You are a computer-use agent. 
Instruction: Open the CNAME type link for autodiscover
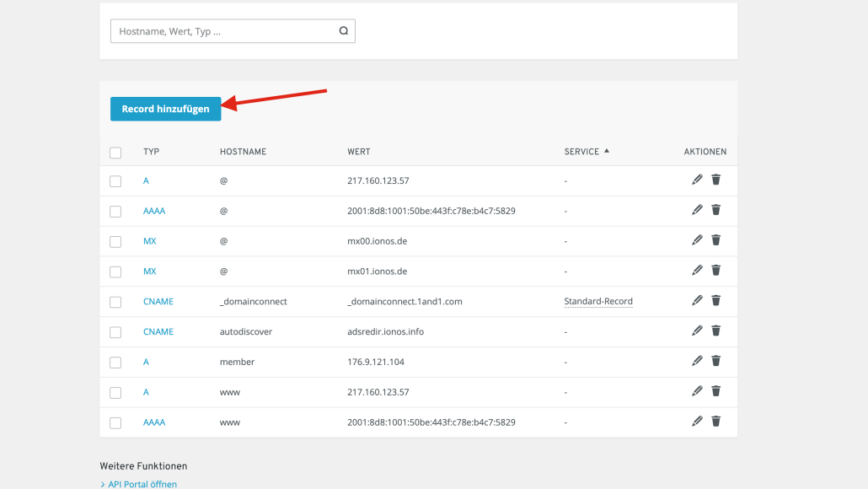point(158,331)
